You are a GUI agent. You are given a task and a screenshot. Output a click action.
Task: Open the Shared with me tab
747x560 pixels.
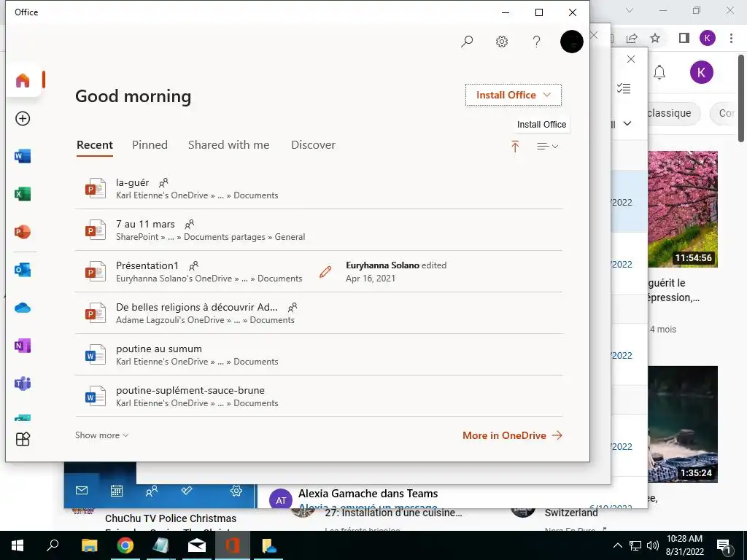coord(228,145)
